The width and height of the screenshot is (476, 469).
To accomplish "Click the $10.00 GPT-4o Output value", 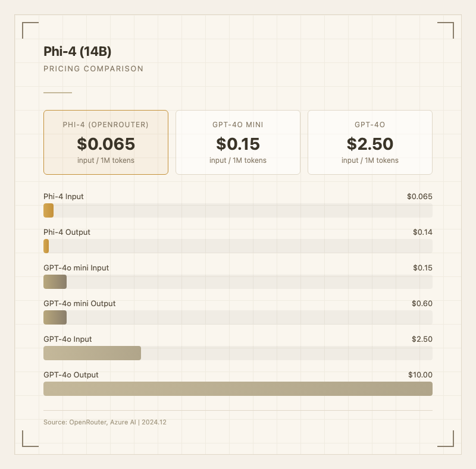I will point(420,375).
